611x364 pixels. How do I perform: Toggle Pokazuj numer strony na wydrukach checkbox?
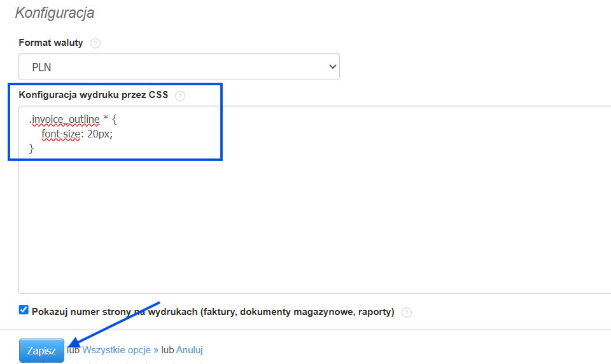coord(24,310)
